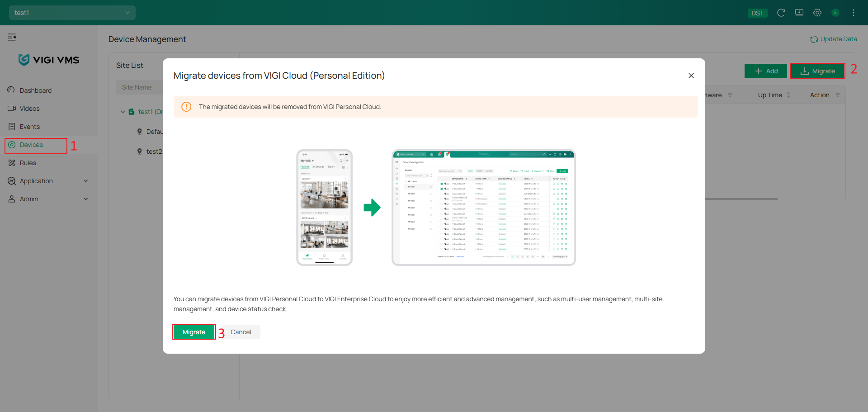Click the phone app illustration thumbnail
This screenshot has height=412, width=868.
[x=324, y=208]
